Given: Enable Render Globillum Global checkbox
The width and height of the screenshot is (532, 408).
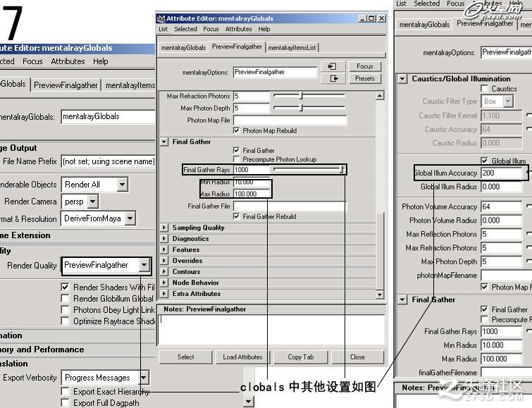Looking at the screenshot, I should 65,298.
